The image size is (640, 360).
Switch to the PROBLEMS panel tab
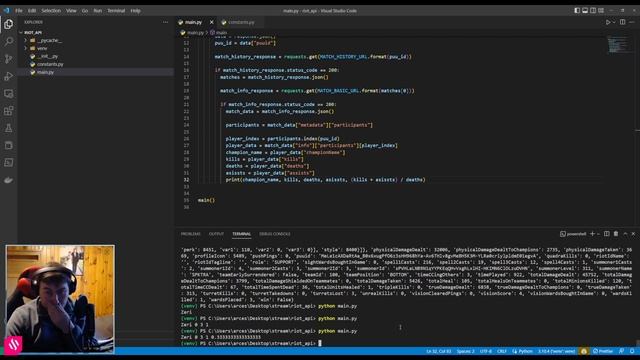point(191,234)
